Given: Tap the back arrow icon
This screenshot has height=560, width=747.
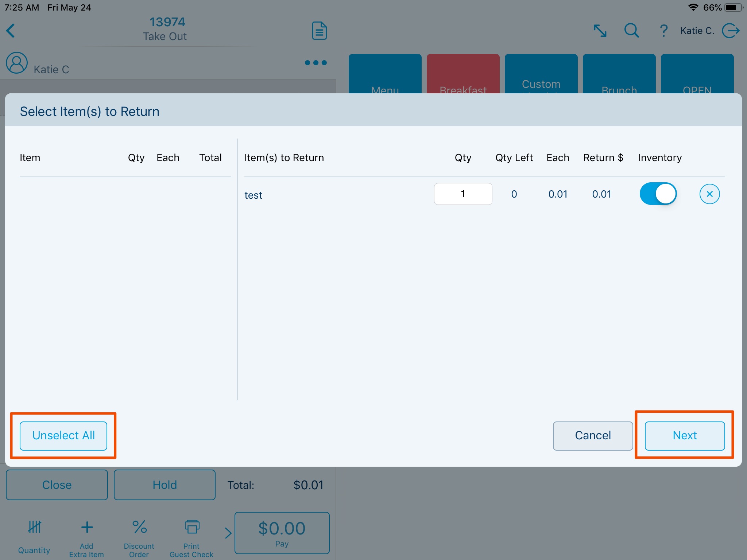Looking at the screenshot, I should [x=11, y=31].
